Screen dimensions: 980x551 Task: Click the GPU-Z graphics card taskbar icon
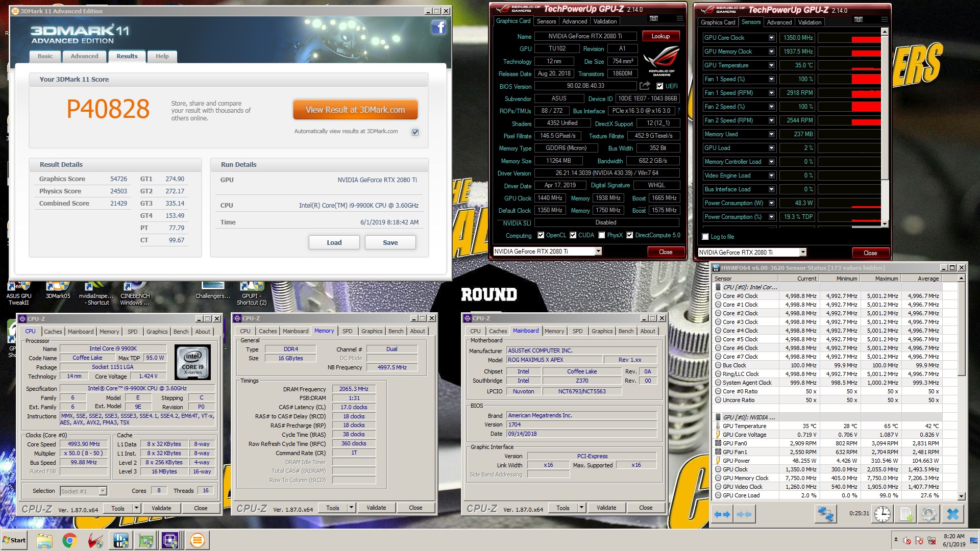point(146,540)
